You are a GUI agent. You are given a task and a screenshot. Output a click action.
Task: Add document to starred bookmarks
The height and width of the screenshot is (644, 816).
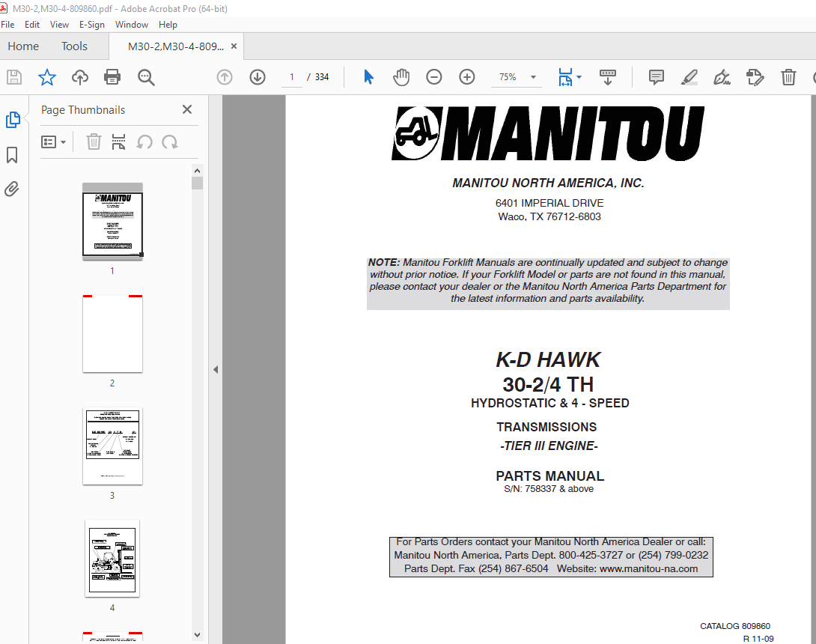click(47, 78)
